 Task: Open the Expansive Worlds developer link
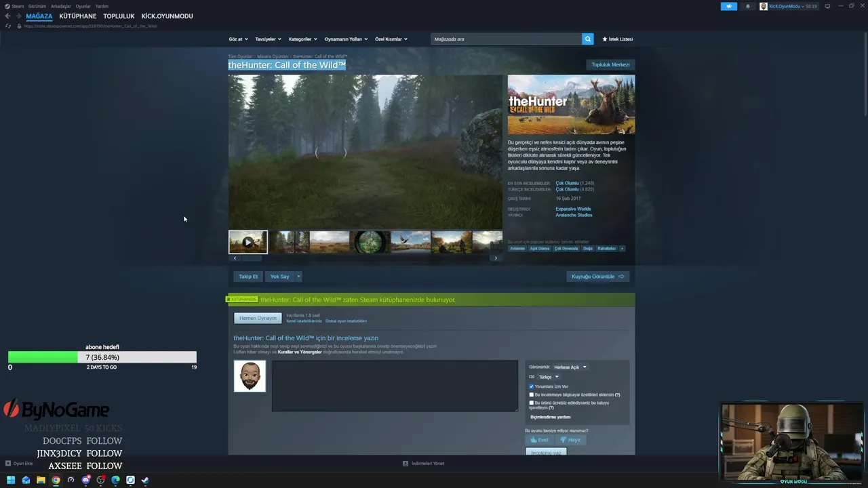[573, 209]
